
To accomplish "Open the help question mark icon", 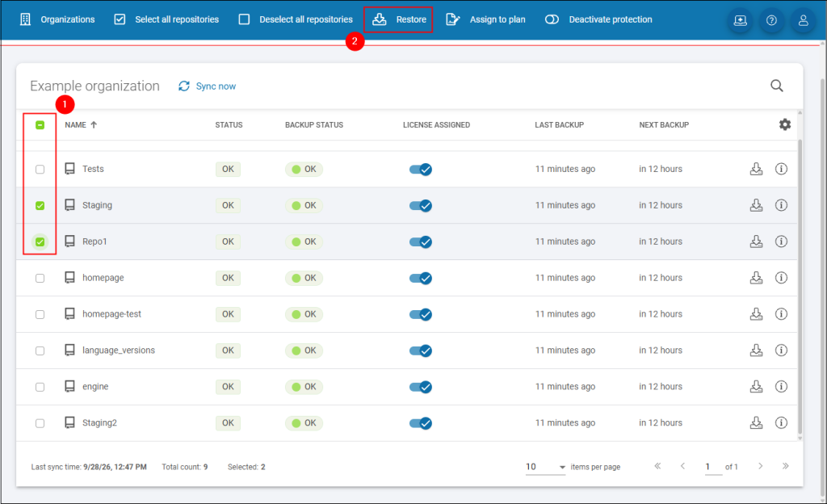I will (771, 20).
